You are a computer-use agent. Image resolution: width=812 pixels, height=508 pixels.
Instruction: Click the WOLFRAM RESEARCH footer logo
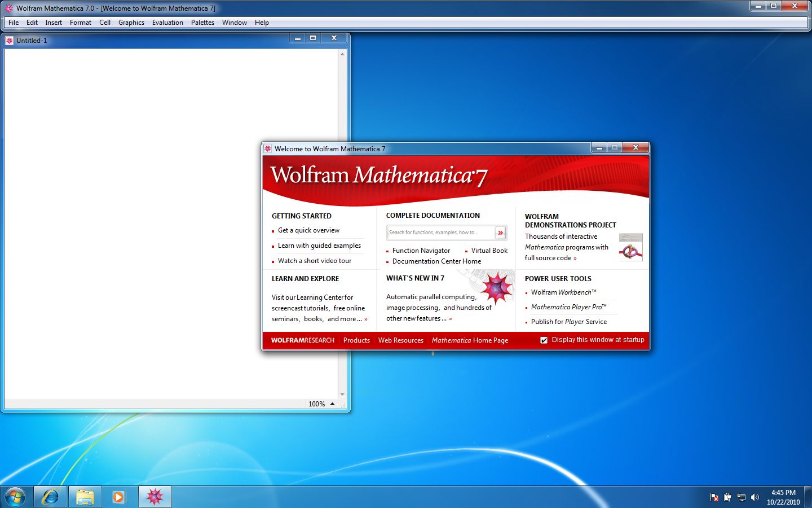coord(303,340)
